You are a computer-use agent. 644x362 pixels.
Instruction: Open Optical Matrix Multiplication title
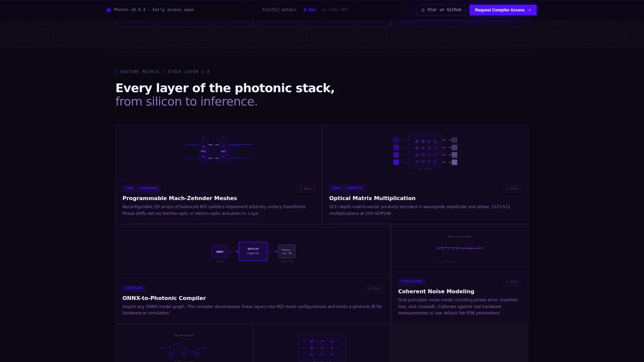coord(372,198)
